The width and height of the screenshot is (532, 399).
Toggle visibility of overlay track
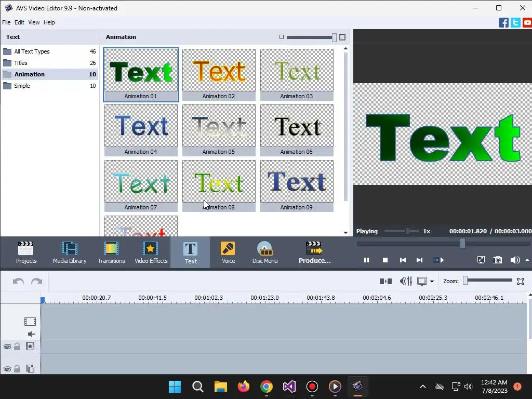coord(7,369)
